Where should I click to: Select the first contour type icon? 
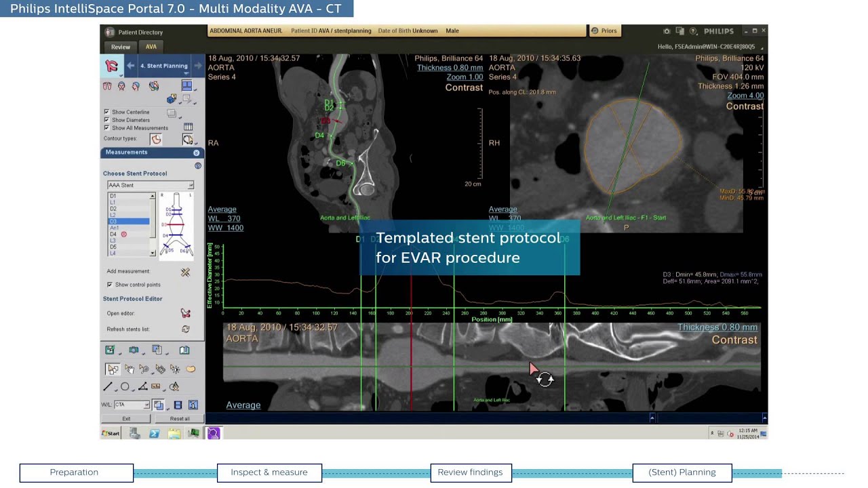[x=156, y=139]
